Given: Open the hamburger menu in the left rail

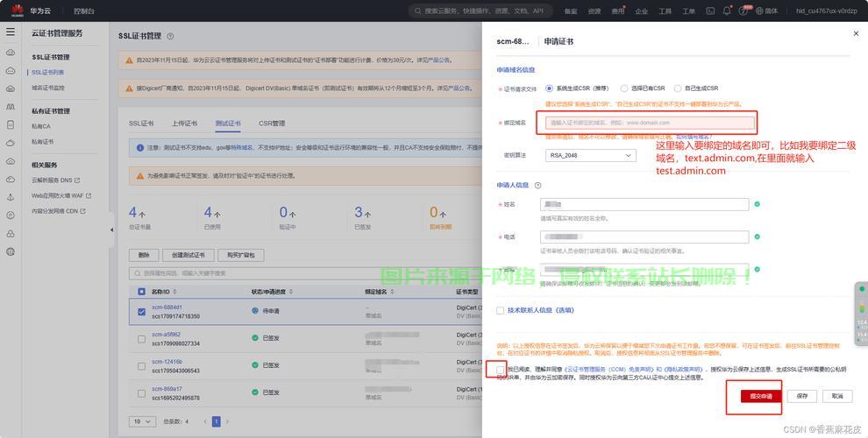Looking at the screenshot, I should [11, 32].
